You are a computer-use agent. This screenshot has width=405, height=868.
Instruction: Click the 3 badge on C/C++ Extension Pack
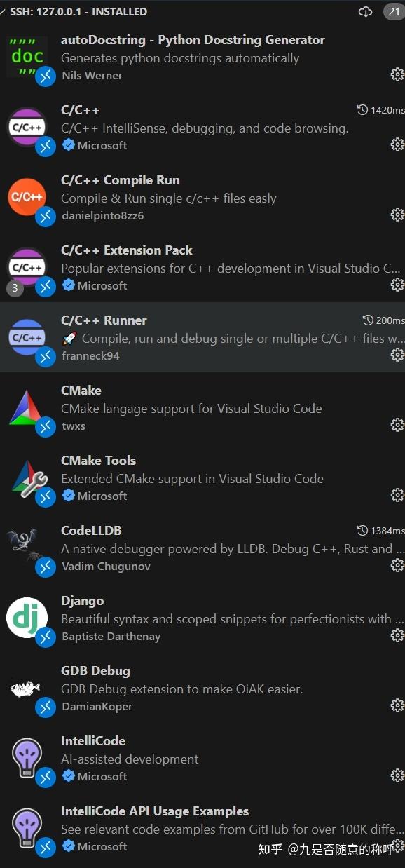[x=15, y=287]
